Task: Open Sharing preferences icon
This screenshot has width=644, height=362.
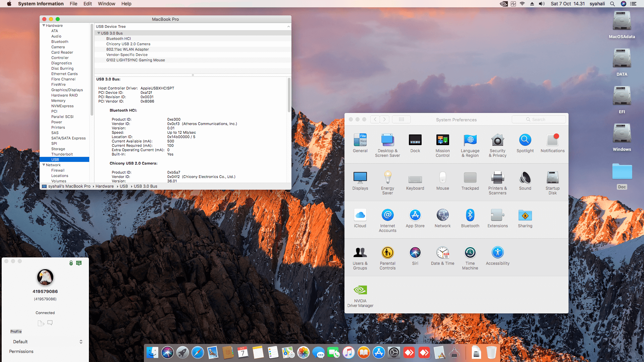Action: (525, 216)
